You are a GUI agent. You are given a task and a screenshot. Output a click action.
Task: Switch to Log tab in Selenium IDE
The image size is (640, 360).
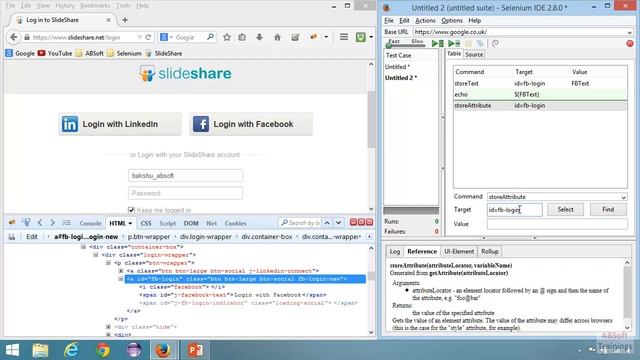394,251
